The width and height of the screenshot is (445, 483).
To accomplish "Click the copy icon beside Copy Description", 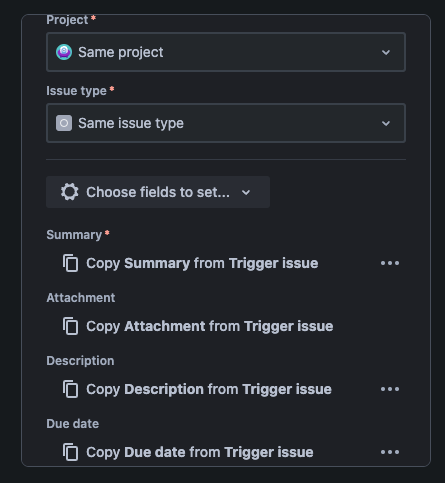I will pyautogui.click(x=71, y=389).
